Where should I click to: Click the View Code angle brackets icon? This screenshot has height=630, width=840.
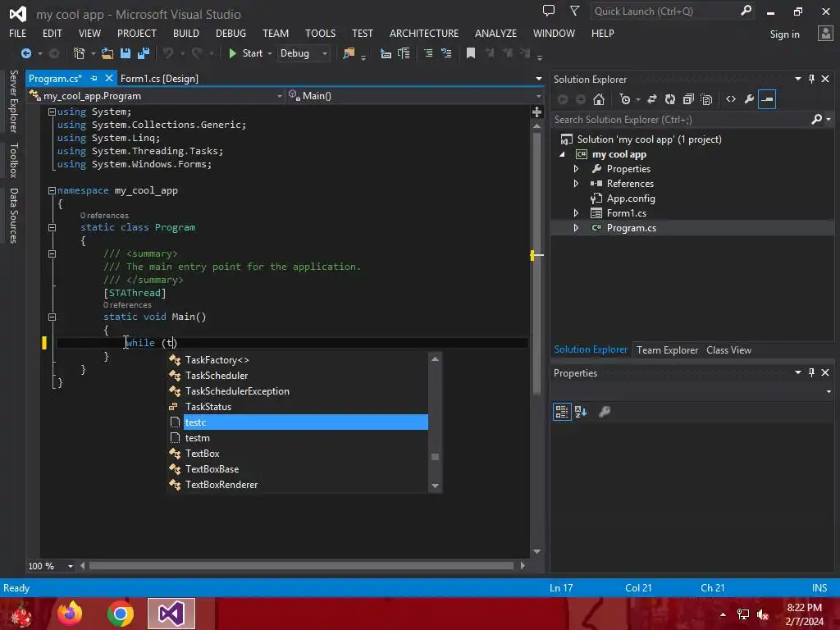[x=731, y=99]
